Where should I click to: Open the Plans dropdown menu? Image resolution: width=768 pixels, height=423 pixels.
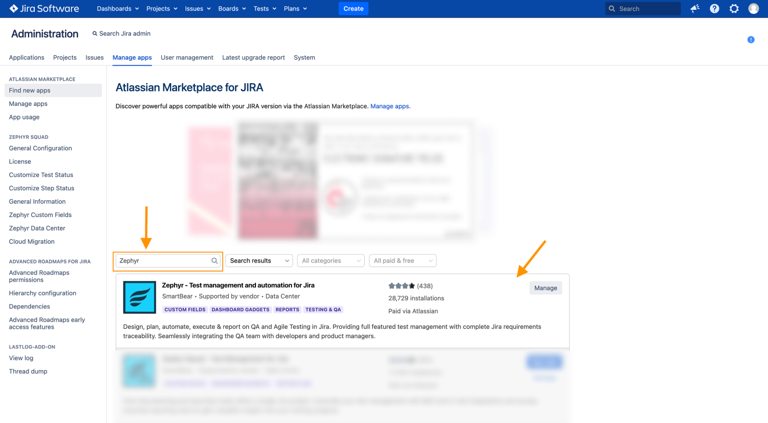pos(295,8)
